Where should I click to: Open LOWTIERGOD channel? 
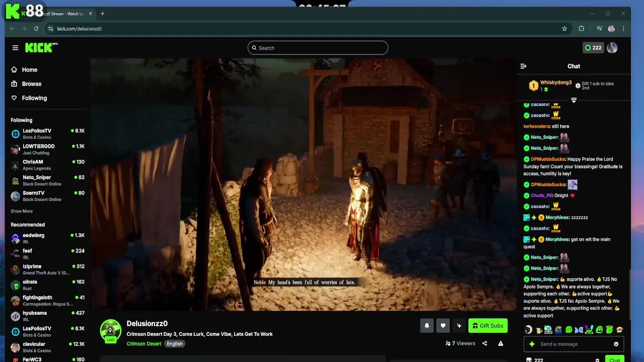(x=47, y=149)
